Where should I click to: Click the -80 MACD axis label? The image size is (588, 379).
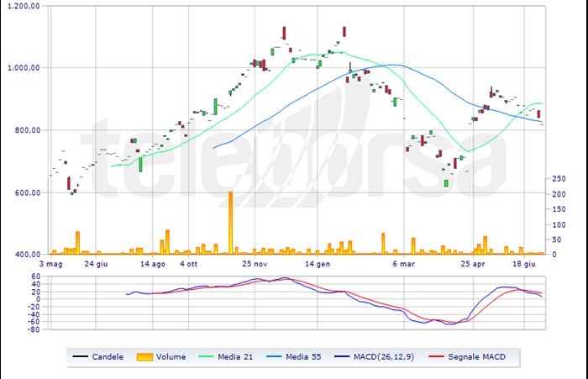click(34, 329)
